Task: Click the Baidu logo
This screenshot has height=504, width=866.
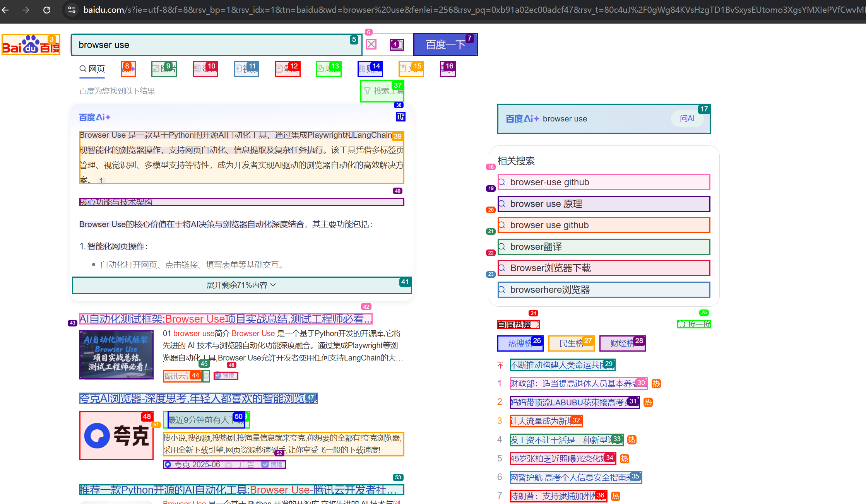Action: pyautogui.click(x=31, y=45)
